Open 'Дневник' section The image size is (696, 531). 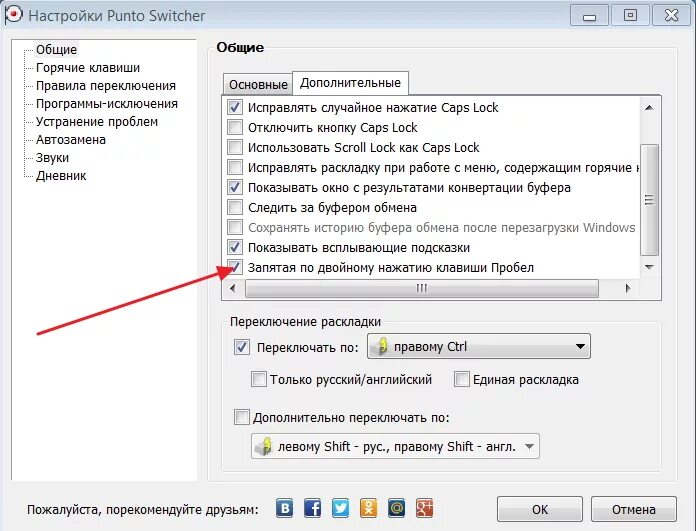(x=61, y=176)
